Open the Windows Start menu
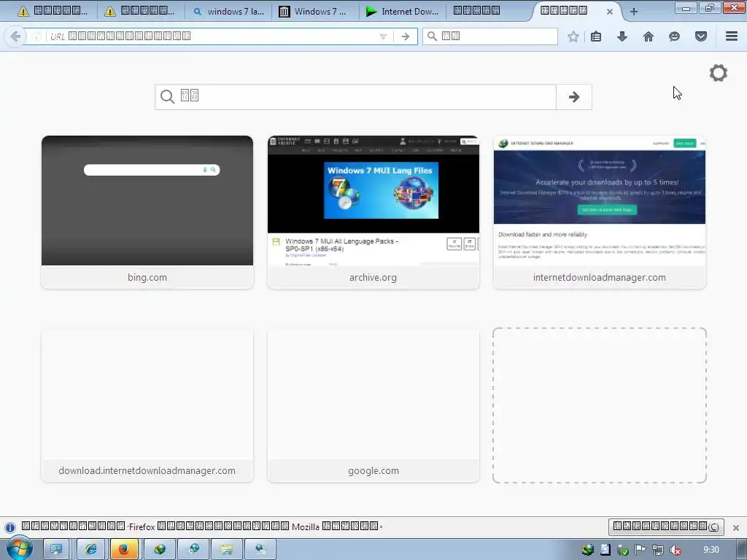This screenshot has width=747, height=560. 18,548
